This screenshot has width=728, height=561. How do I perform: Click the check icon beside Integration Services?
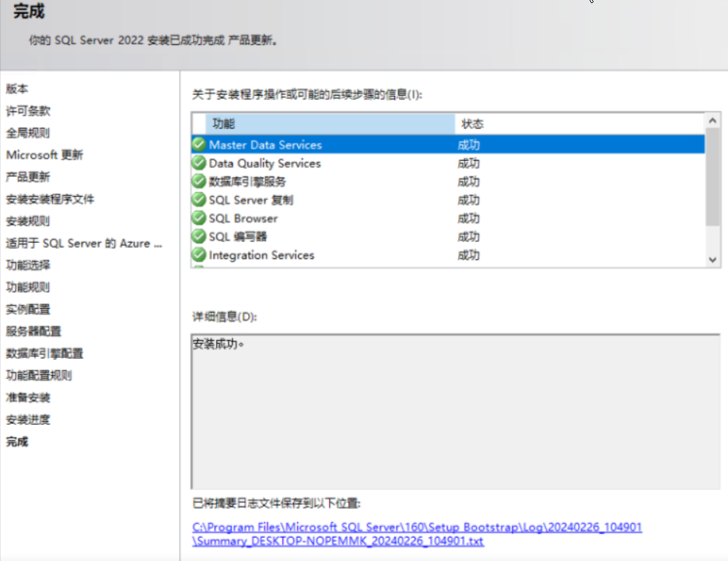(198, 254)
